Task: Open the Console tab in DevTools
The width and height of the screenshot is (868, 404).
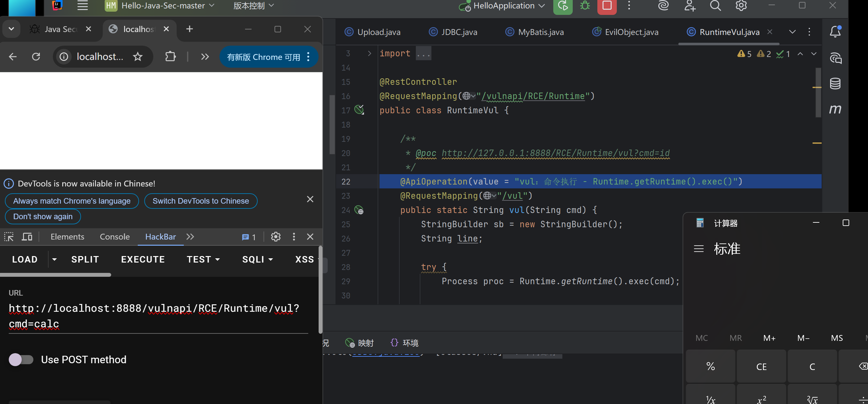Action: click(114, 237)
